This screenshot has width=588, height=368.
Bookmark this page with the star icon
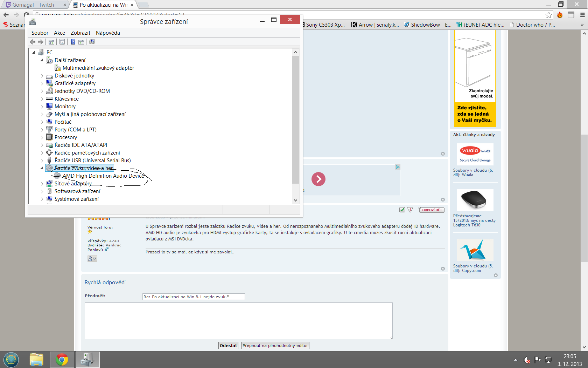[x=548, y=15]
